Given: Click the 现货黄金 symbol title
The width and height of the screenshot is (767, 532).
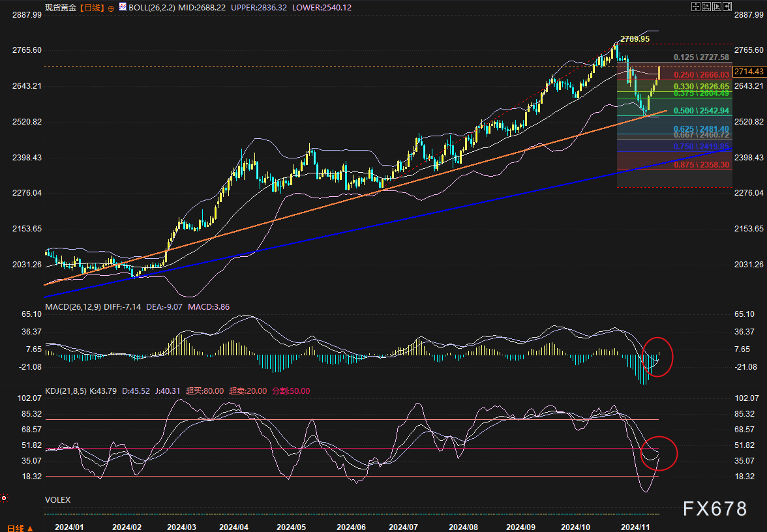Looking at the screenshot, I should 60,8.
